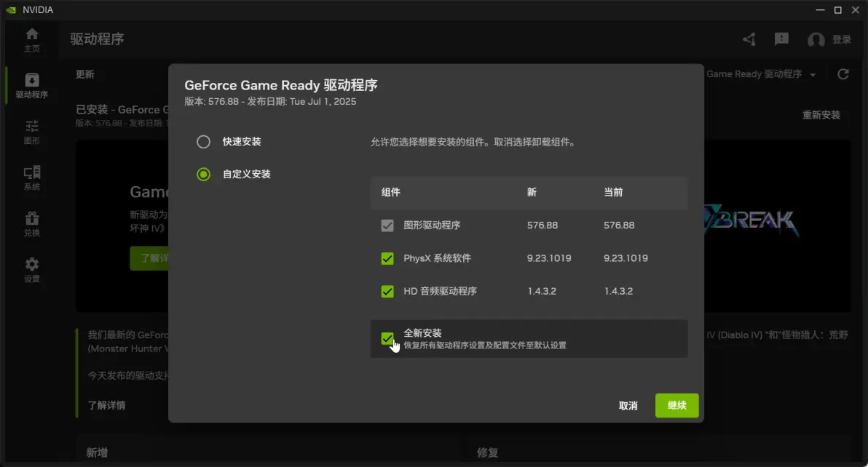Image resolution: width=868 pixels, height=467 pixels.
Task: Click the user avatar icon
Action: tap(816, 40)
